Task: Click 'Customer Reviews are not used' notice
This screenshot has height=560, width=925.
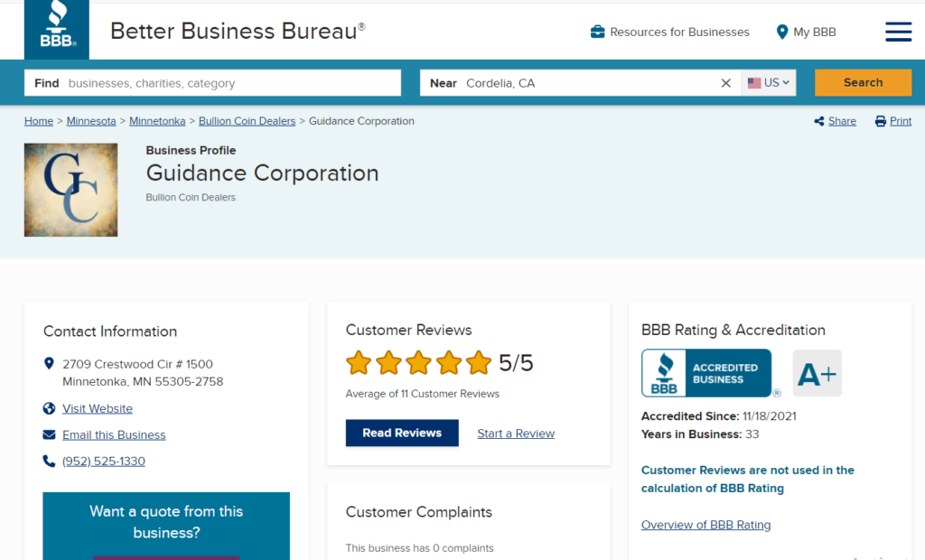Action: (747, 479)
